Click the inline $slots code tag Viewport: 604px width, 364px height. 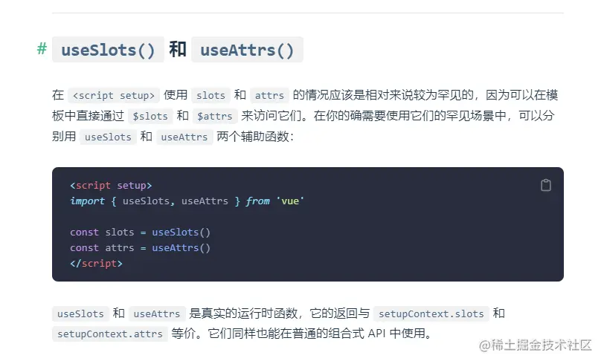coord(150,117)
